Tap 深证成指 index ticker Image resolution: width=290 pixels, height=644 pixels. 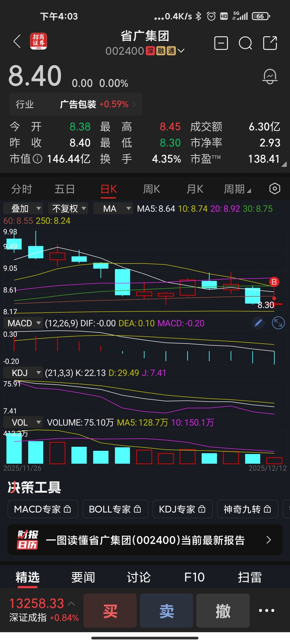(x=44, y=610)
